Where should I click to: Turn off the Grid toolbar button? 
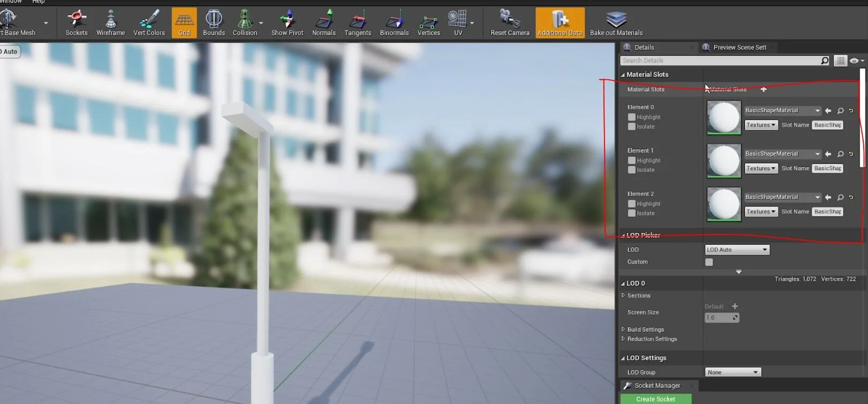[184, 23]
